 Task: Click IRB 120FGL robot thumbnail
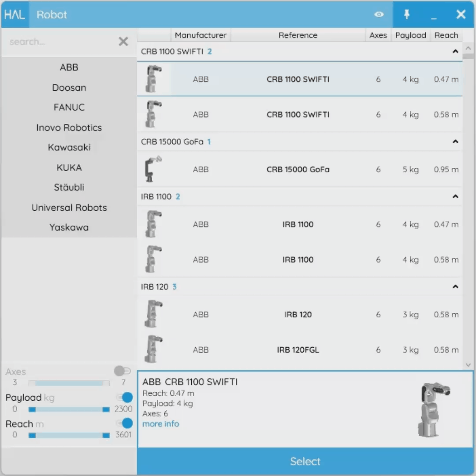[154, 350]
